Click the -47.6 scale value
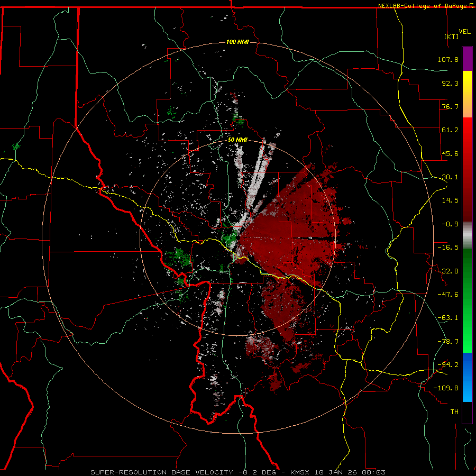476x476 pixels. click(448, 295)
